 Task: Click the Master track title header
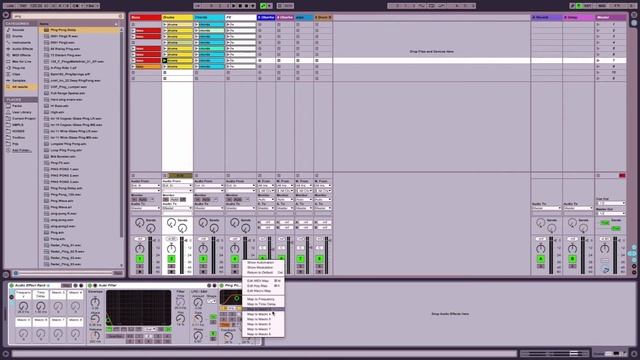[611, 17]
